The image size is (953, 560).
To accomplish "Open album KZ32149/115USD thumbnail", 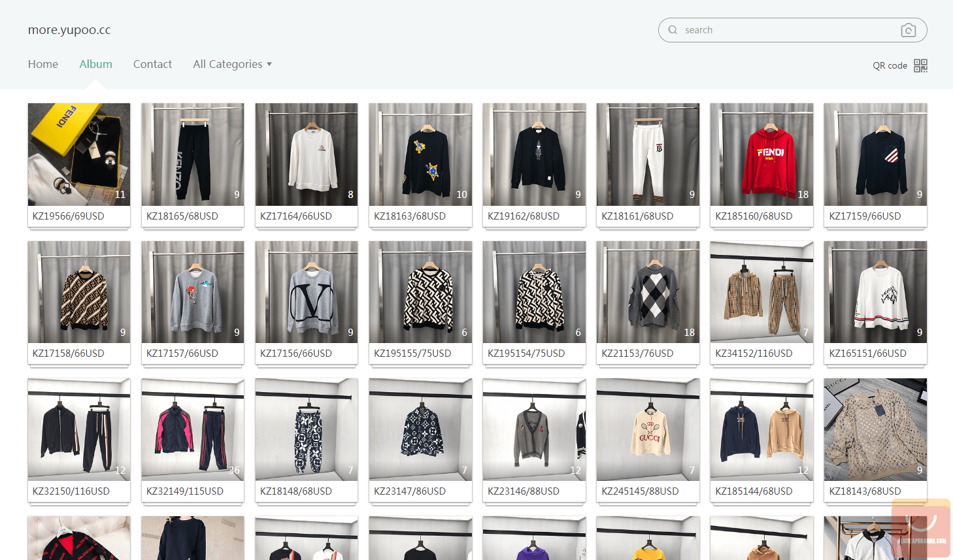I will [193, 430].
